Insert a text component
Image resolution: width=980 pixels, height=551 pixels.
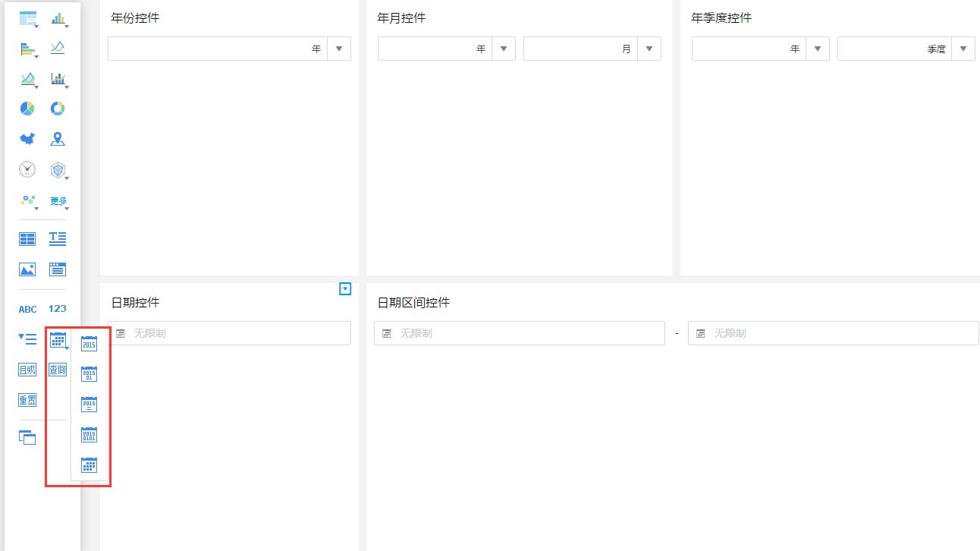coord(58,239)
